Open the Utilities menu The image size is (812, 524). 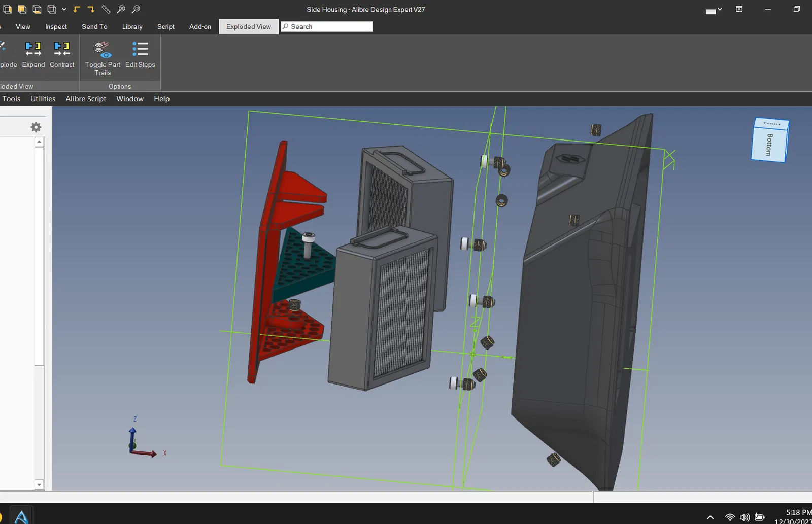point(43,99)
